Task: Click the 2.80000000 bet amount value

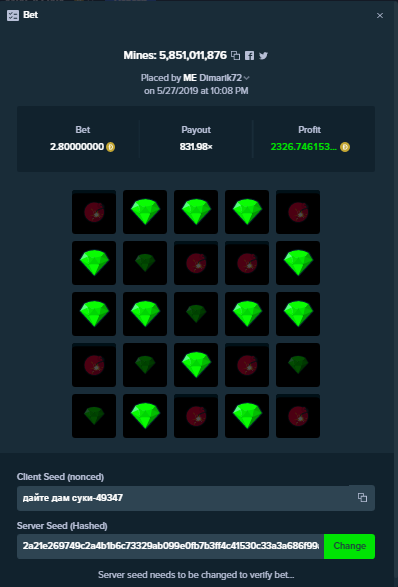Action: [77, 147]
